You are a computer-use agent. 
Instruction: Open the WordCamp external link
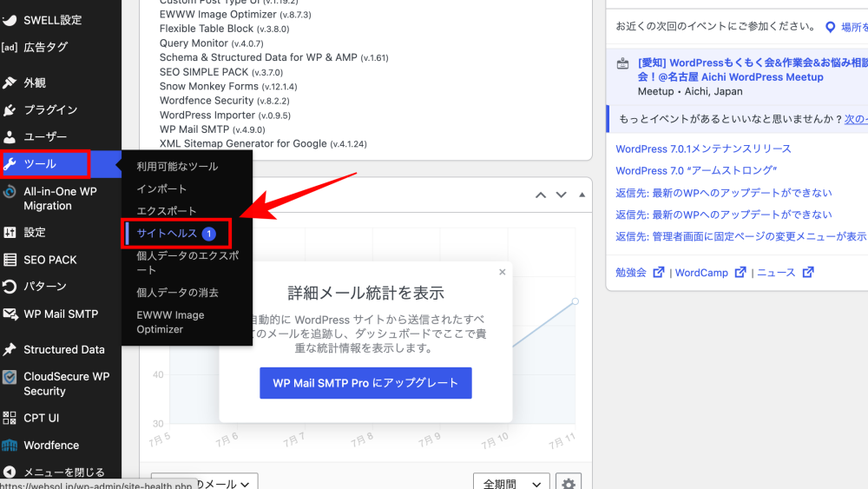coord(710,273)
